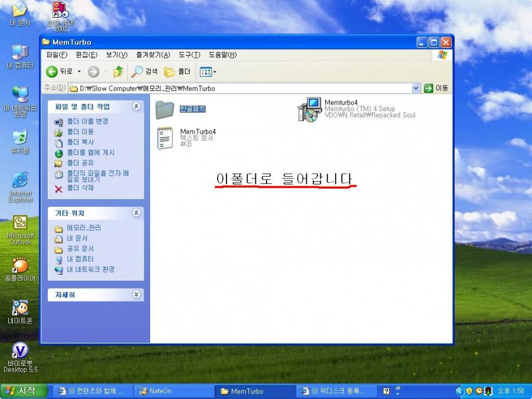Open the 한글패치 folder icon
Screen dimensions: 532x399
pos(165,109)
